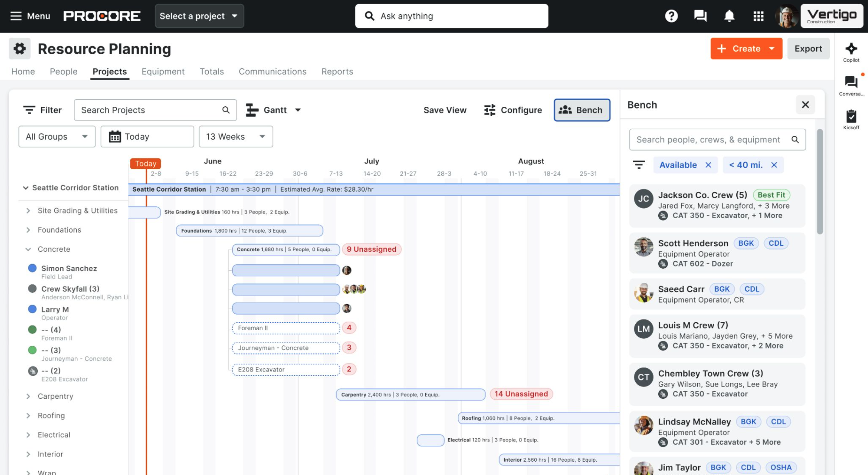Open the Reports tab
The image size is (868, 475).
point(337,71)
